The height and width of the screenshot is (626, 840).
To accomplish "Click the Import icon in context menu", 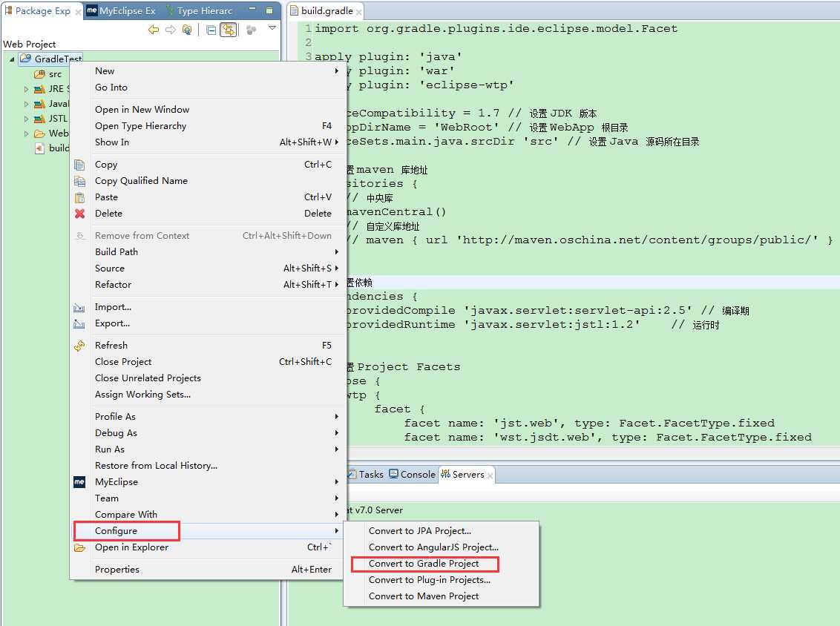I will click(x=79, y=307).
